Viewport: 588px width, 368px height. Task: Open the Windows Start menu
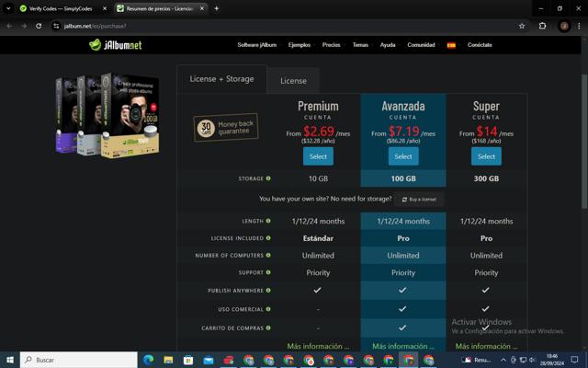coord(10,360)
